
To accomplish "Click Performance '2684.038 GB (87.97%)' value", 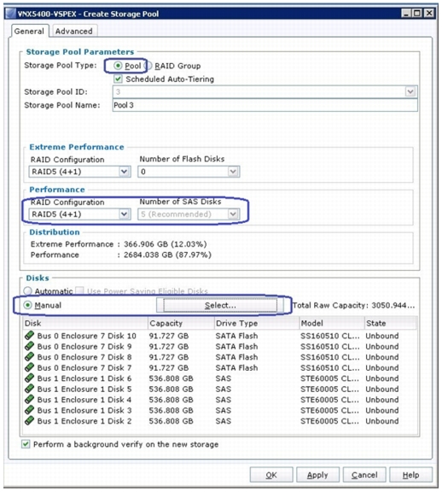I will 167,255.
